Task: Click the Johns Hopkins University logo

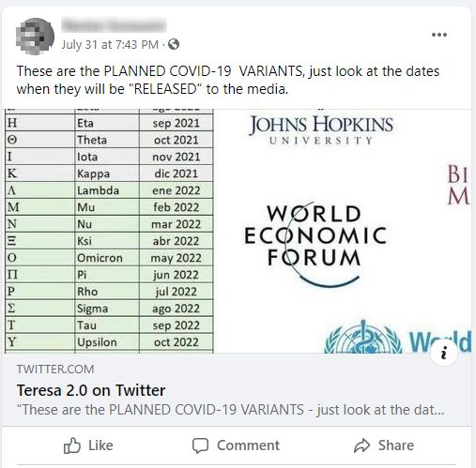Action: tap(321, 129)
